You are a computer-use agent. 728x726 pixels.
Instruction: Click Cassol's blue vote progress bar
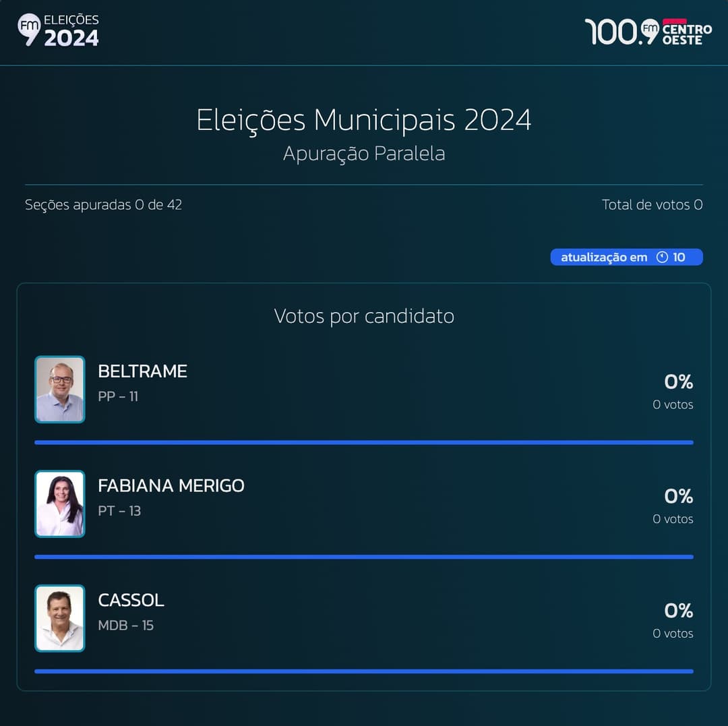[364, 671]
